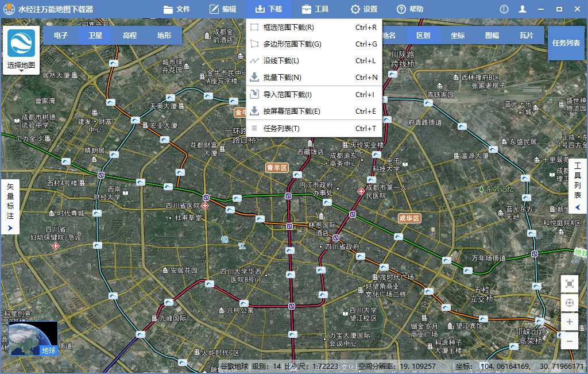588x374 pixels.
Task: Collapse the 工具列表 side panel
Action: click(x=578, y=186)
